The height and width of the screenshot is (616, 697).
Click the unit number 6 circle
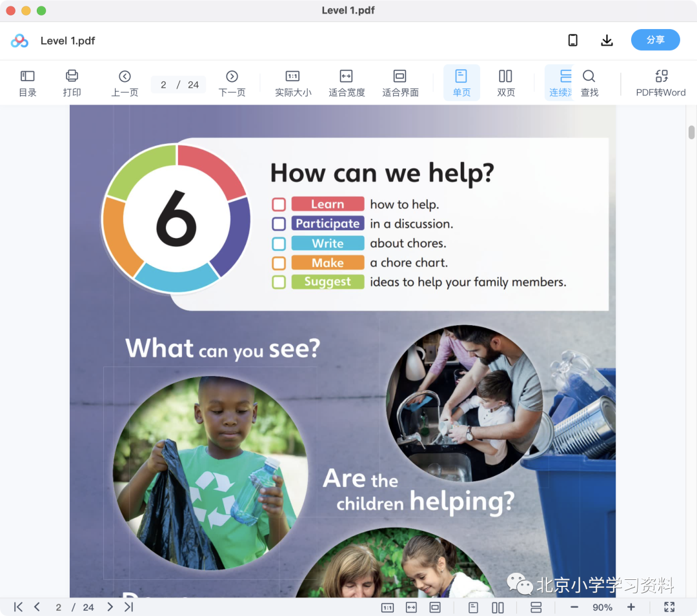[x=176, y=219]
